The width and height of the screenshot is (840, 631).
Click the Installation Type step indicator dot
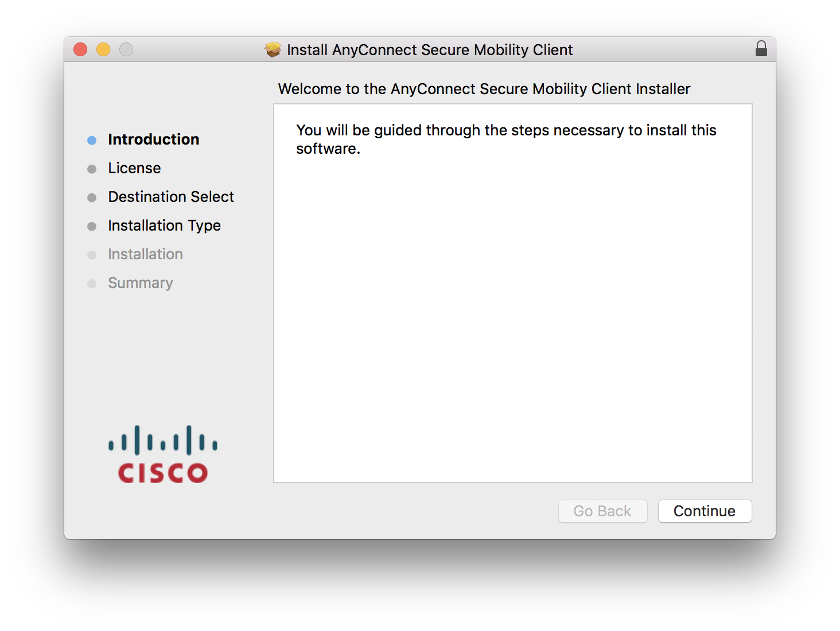[x=92, y=226]
